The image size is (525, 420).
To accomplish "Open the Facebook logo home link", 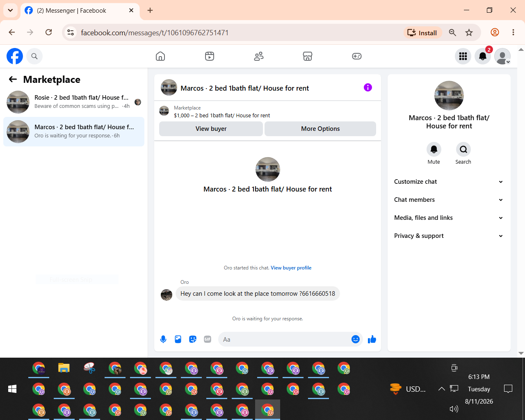I will tap(15, 56).
